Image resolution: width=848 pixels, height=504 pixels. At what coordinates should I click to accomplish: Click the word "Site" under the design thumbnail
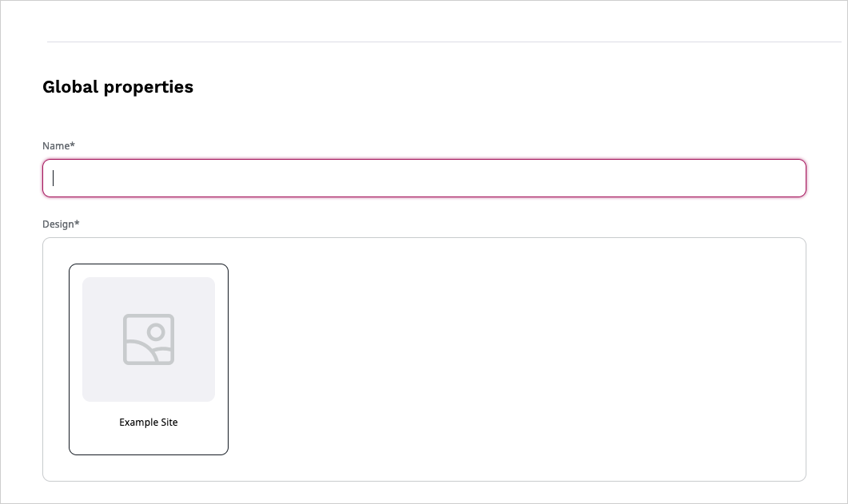point(168,423)
